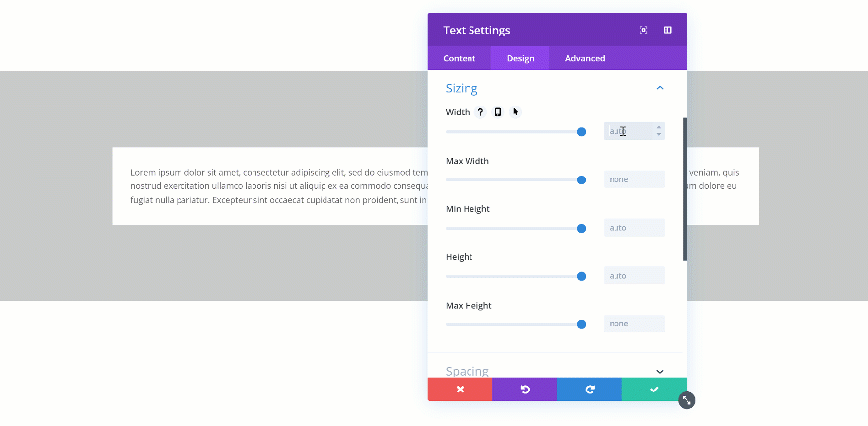Click the modal resize handle icon
868x426 pixels.
click(687, 400)
